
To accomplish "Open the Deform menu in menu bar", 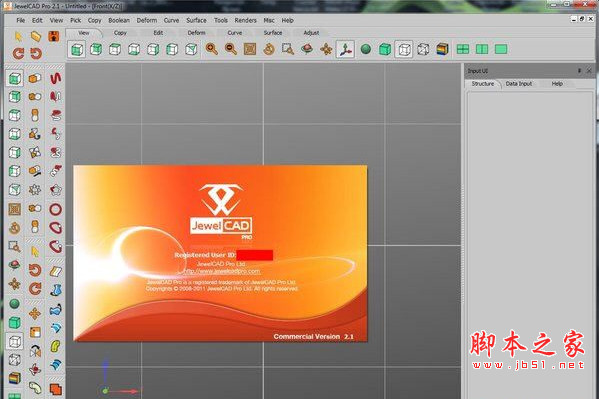I will [147, 20].
